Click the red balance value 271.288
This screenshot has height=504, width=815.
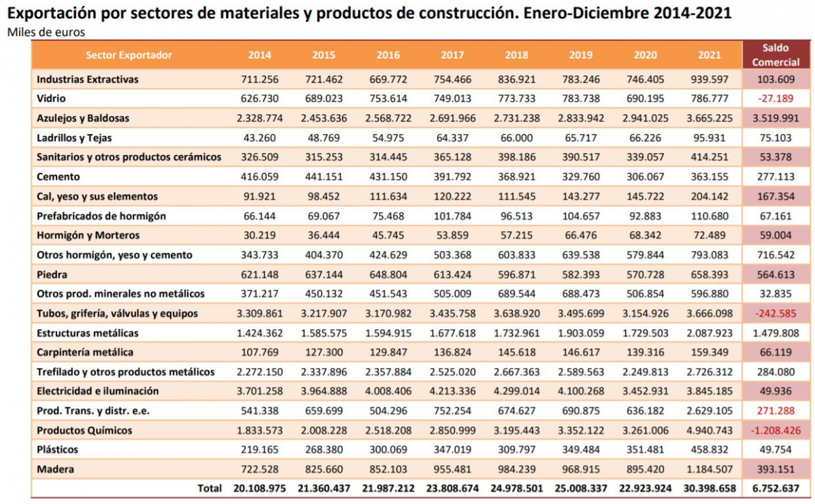776,410
